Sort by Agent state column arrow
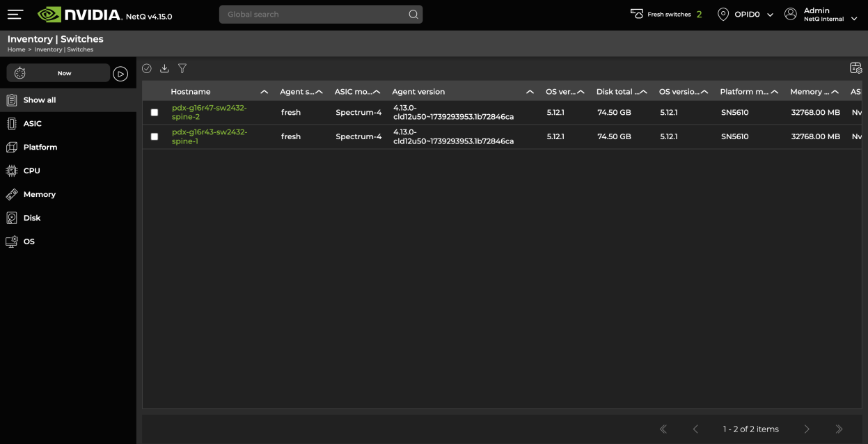Screen dimensions: 868x444 (319, 92)
